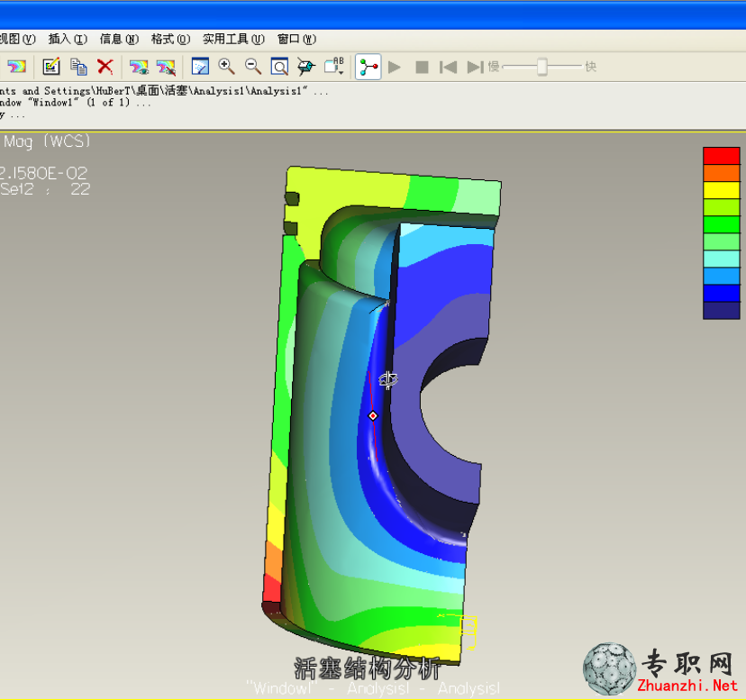Click the 'Set2 : 22' text
The image size is (746, 700).
point(45,189)
